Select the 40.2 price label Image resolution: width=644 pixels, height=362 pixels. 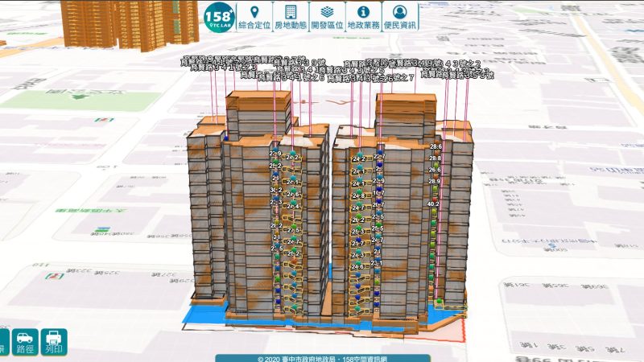point(436,204)
